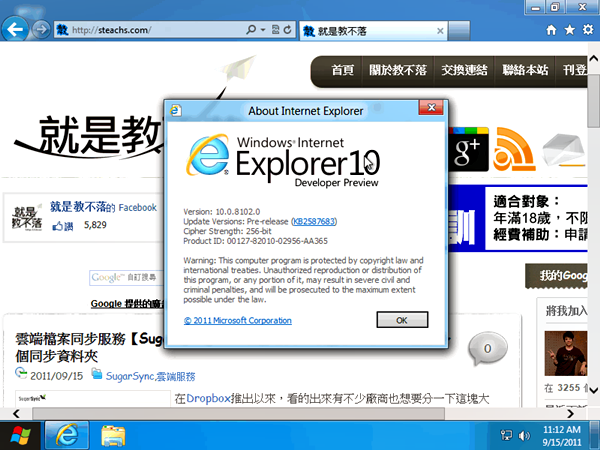The width and height of the screenshot is (600, 450).
Task: Toggle the Compatibility View icon
Action: tap(275, 29)
